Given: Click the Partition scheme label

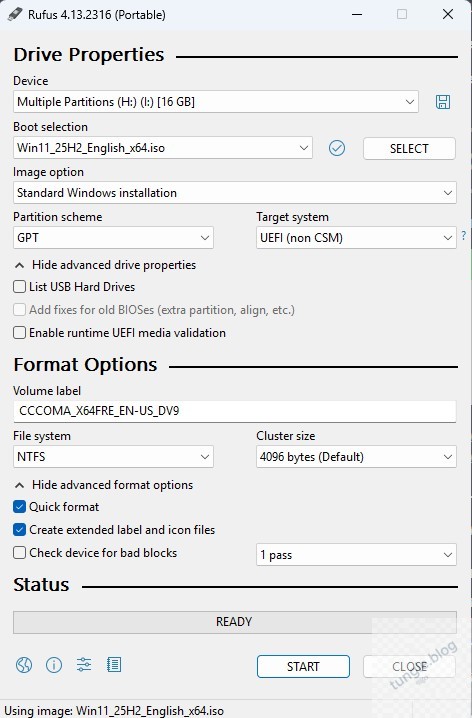Looking at the screenshot, I should coord(58,217).
